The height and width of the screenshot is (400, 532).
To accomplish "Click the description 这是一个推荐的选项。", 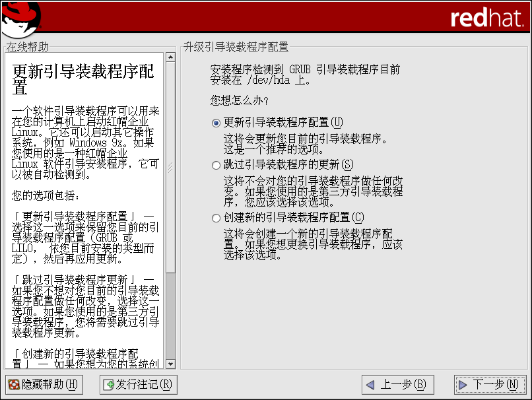I will [x=273, y=149].
